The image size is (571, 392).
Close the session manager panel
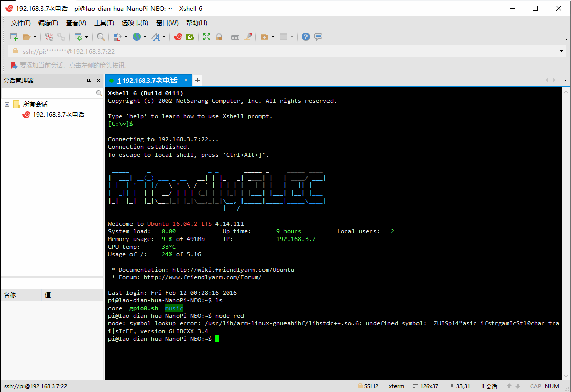[98, 81]
